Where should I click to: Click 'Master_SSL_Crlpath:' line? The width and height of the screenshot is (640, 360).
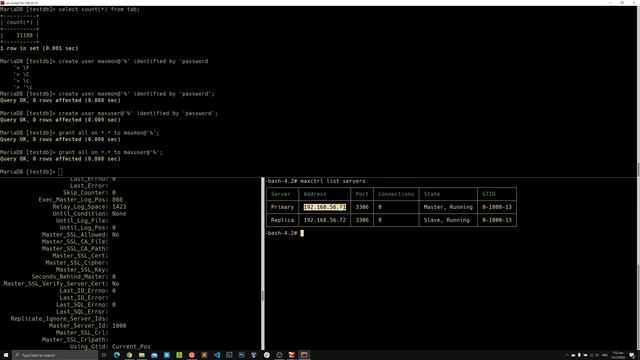point(75,339)
